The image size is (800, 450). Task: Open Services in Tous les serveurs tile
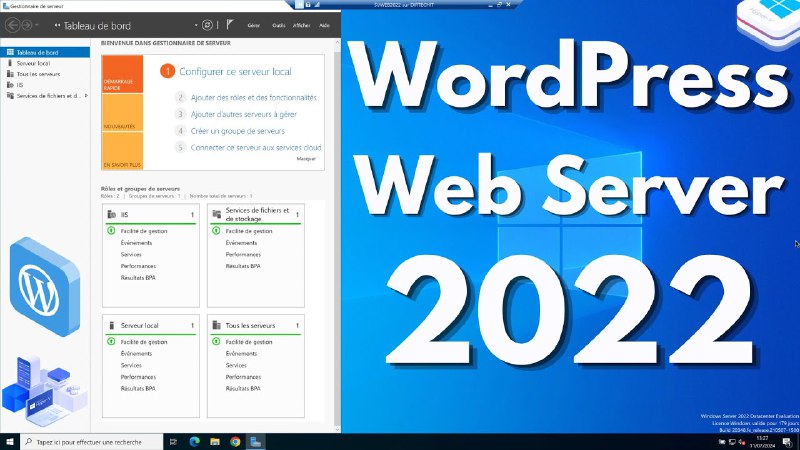click(x=236, y=365)
